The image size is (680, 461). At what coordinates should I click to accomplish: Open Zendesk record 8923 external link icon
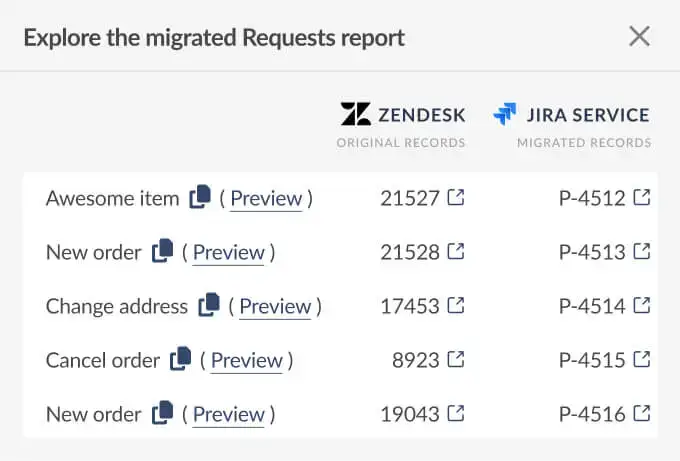[456, 359]
